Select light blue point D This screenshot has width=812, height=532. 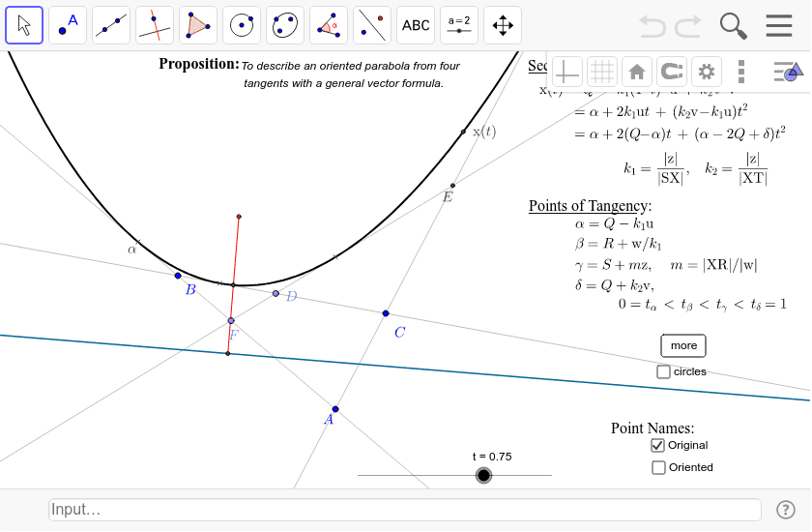[276, 294]
